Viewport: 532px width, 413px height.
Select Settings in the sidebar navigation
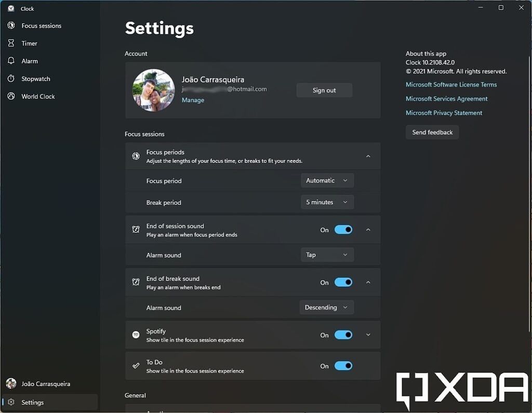(32, 402)
